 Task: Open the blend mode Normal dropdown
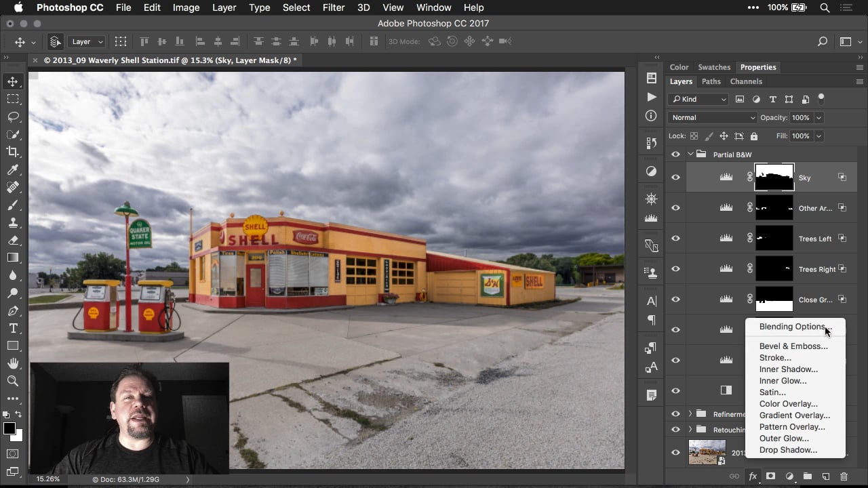(712, 117)
